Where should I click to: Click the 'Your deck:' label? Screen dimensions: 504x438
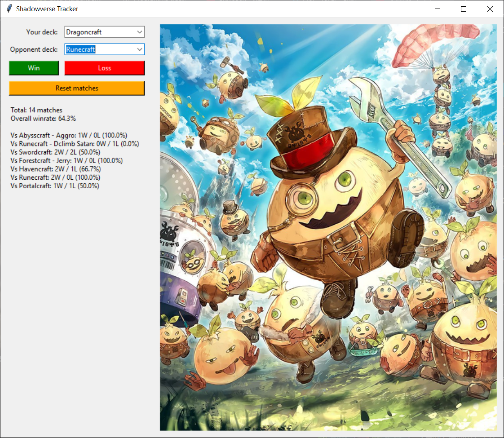(x=42, y=32)
